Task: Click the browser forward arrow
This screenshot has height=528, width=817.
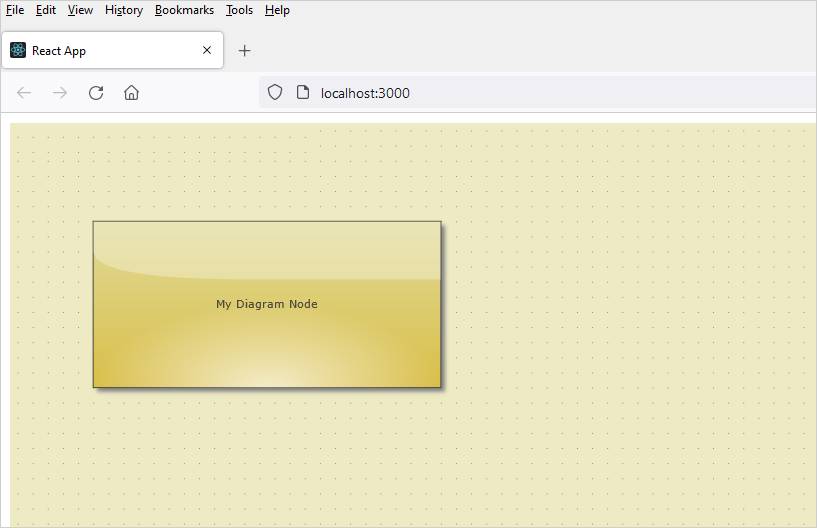Action: (x=60, y=93)
